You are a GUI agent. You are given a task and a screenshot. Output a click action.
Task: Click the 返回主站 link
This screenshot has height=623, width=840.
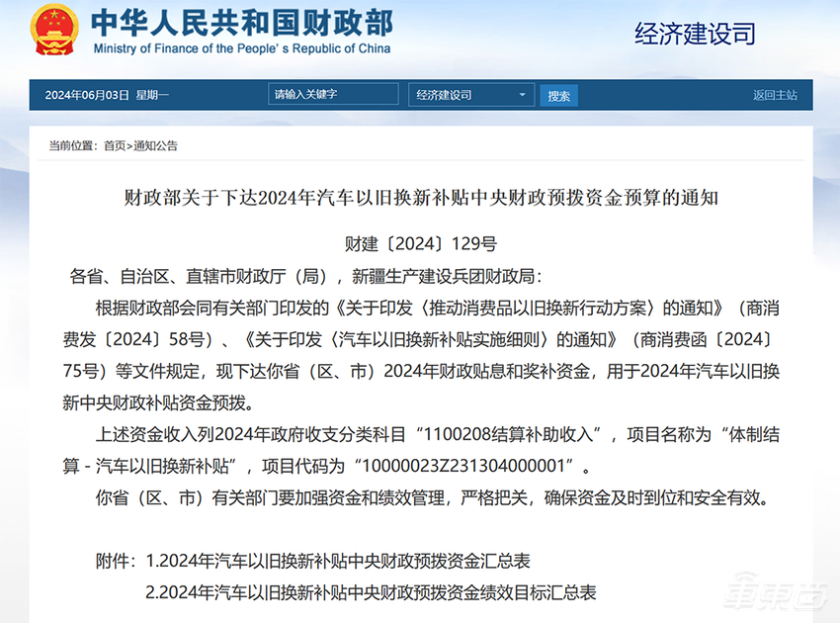point(777,94)
